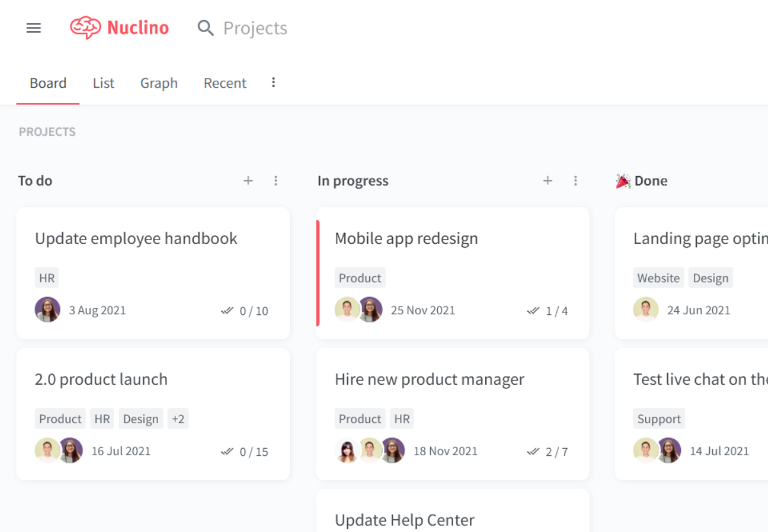Open the Recent tab

(x=225, y=83)
